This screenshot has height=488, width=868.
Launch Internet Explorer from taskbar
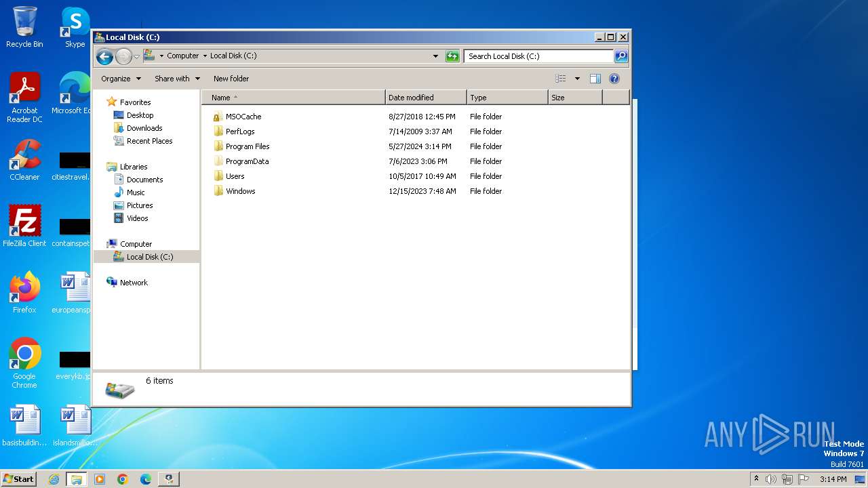point(54,479)
